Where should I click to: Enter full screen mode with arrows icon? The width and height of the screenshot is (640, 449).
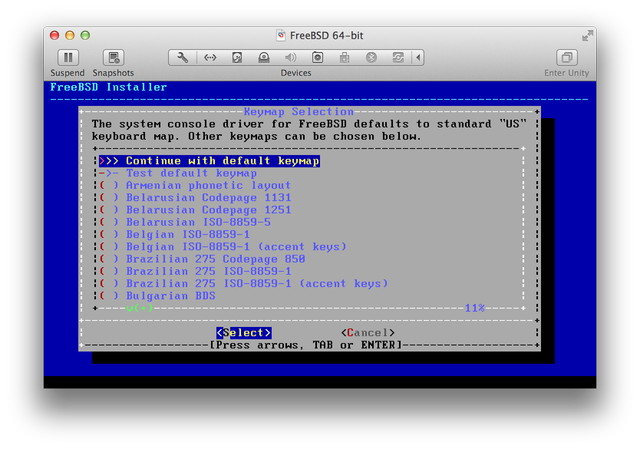pos(587,36)
